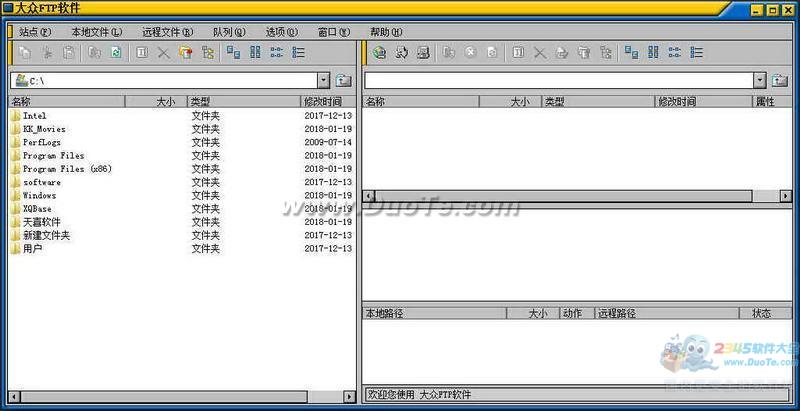Click local pane horizontal scrollbar left arrow
Screen dimensions: 800x411
[14, 397]
